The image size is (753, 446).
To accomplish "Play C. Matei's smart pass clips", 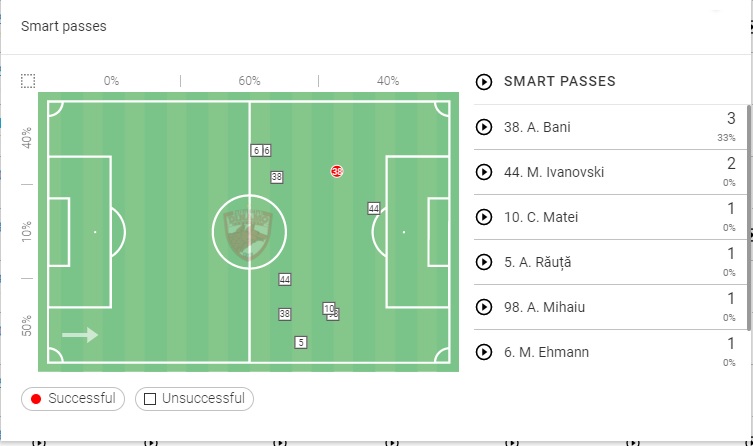I will coord(485,217).
